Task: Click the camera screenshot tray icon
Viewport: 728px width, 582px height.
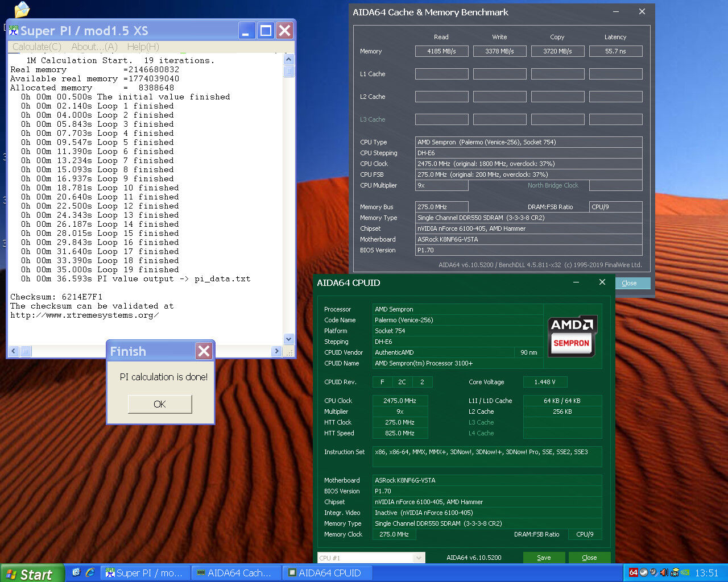Action: coord(675,572)
